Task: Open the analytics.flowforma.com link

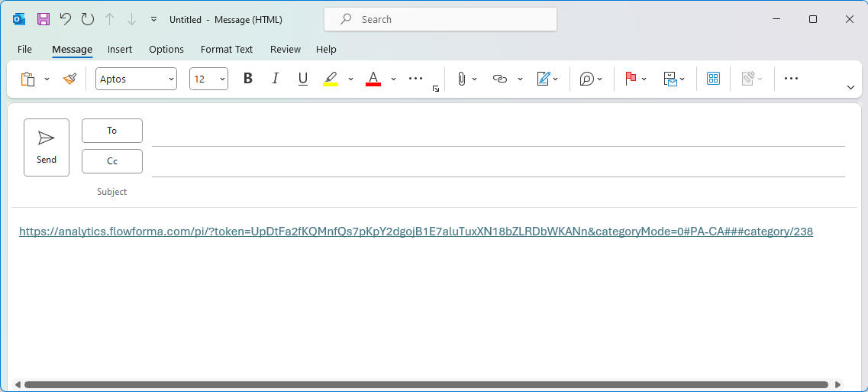Action: pos(416,232)
